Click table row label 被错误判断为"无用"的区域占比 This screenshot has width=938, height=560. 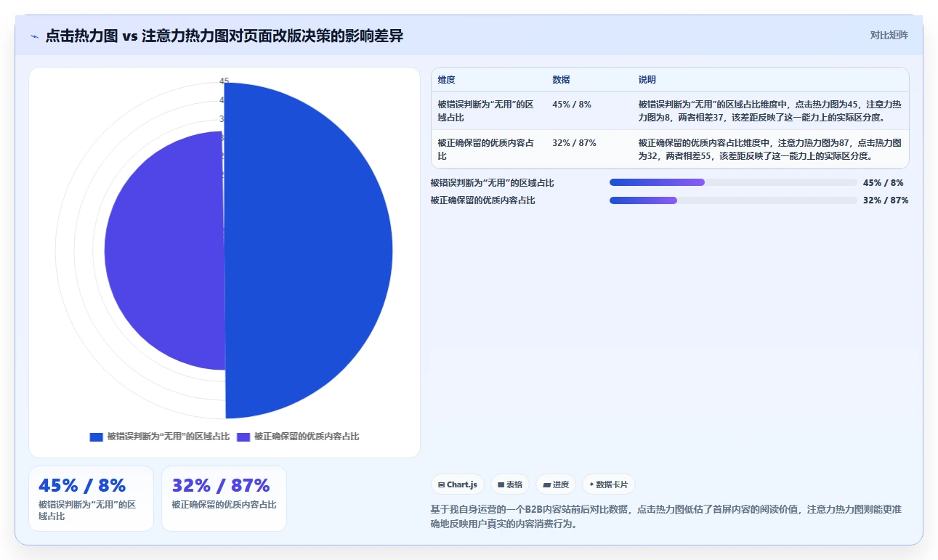coord(486,110)
